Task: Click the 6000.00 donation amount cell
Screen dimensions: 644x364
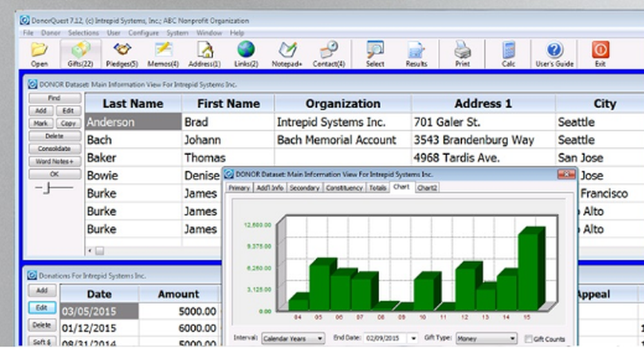Action: coord(179,329)
